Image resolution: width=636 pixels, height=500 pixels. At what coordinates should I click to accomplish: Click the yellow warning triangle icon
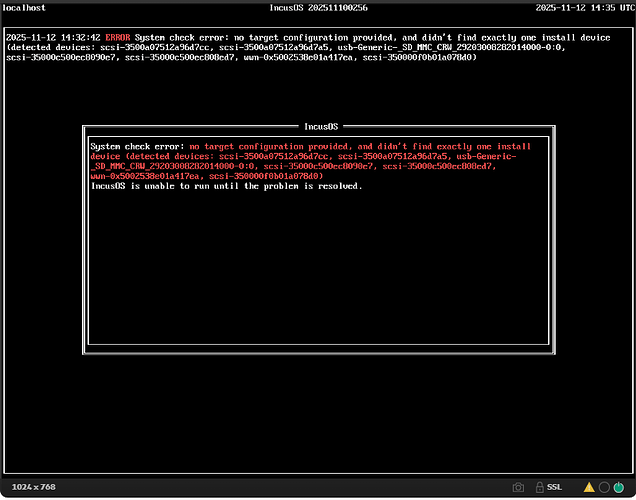coord(589,487)
